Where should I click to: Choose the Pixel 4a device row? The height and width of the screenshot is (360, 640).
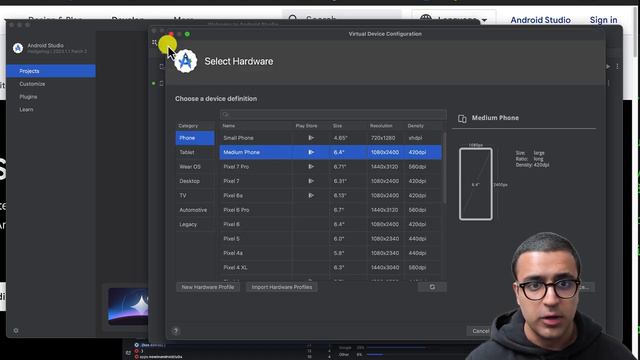[331, 253]
